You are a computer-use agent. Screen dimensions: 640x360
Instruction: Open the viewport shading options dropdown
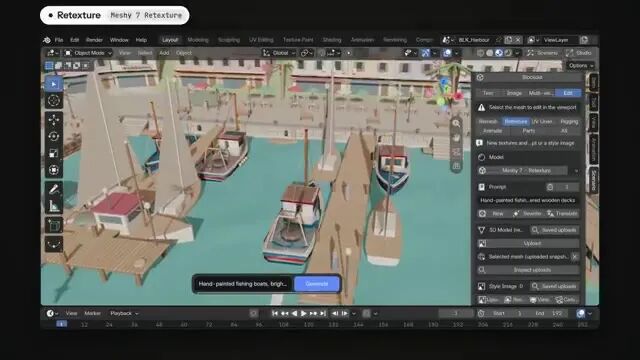(517, 53)
